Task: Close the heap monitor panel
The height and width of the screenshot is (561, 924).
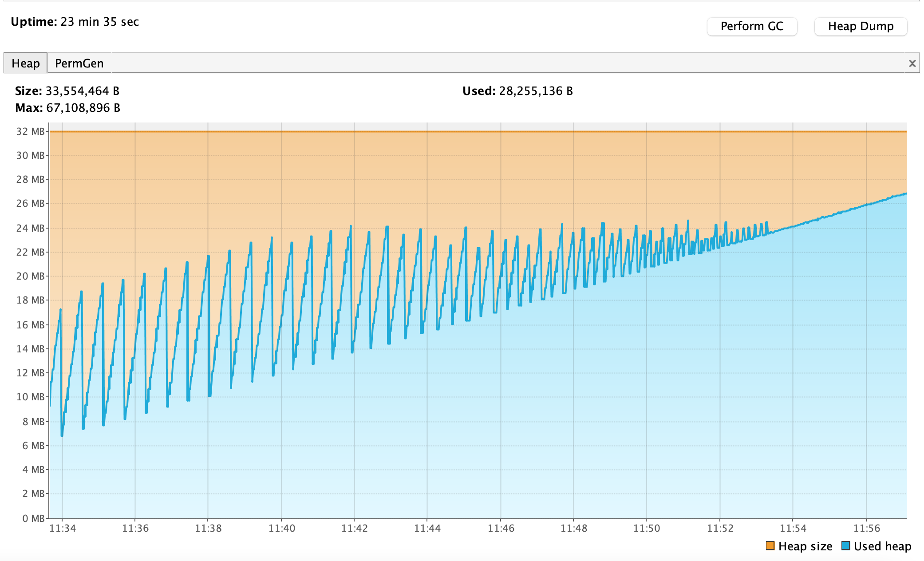Action: (x=912, y=63)
